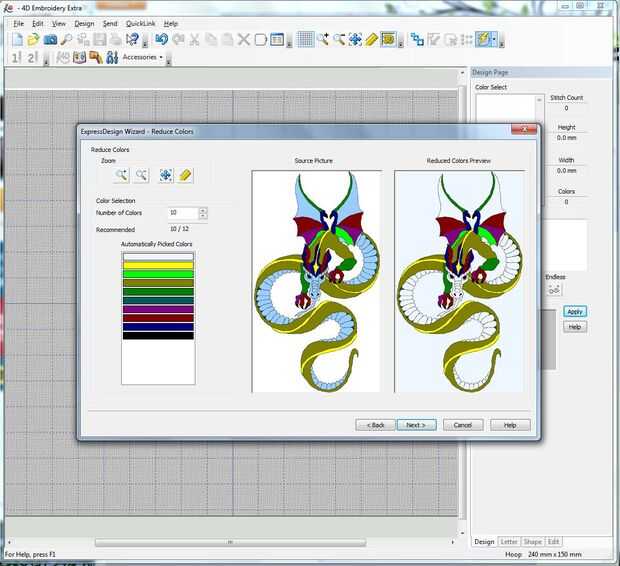Open the Help menu in the menu bar
The height and width of the screenshot is (566, 620).
tap(170, 23)
